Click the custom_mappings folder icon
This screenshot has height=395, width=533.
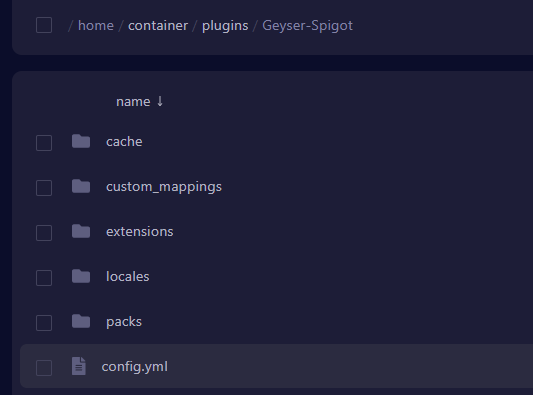pyautogui.click(x=81, y=186)
